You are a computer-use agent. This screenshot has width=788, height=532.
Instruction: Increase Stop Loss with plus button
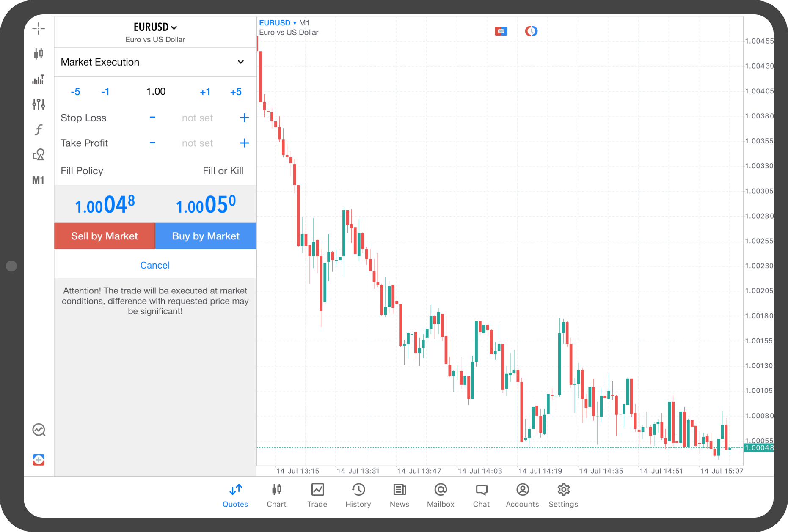(244, 118)
